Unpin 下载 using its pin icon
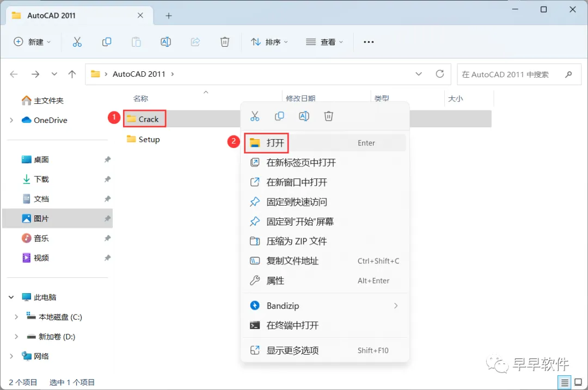588x390 pixels. click(x=108, y=179)
